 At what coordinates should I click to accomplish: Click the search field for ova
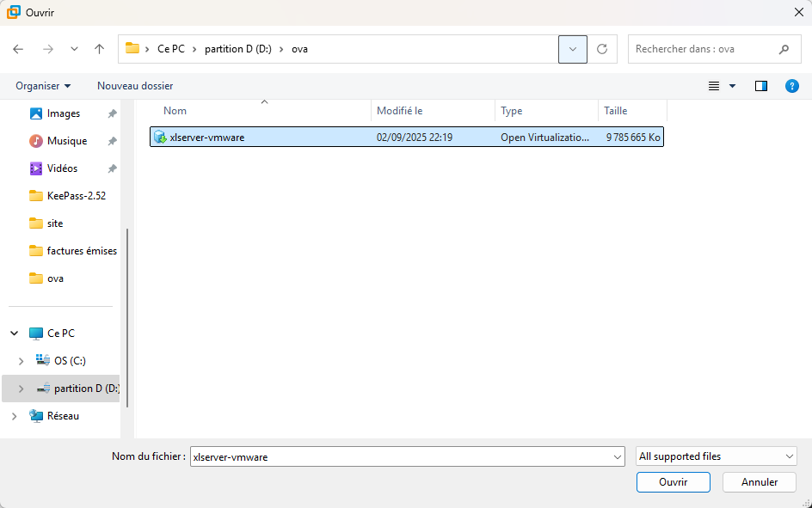pyautogui.click(x=701, y=49)
